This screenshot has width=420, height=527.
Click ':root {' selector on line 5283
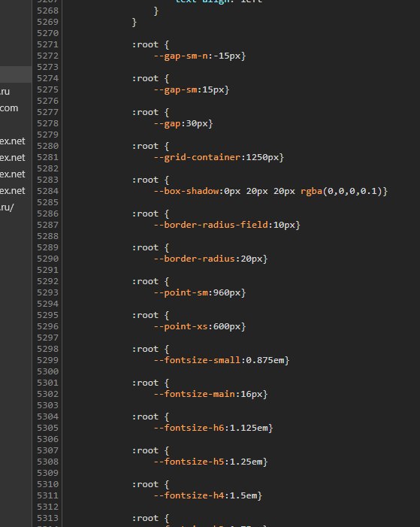pyautogui.click(x=150, y=180)
